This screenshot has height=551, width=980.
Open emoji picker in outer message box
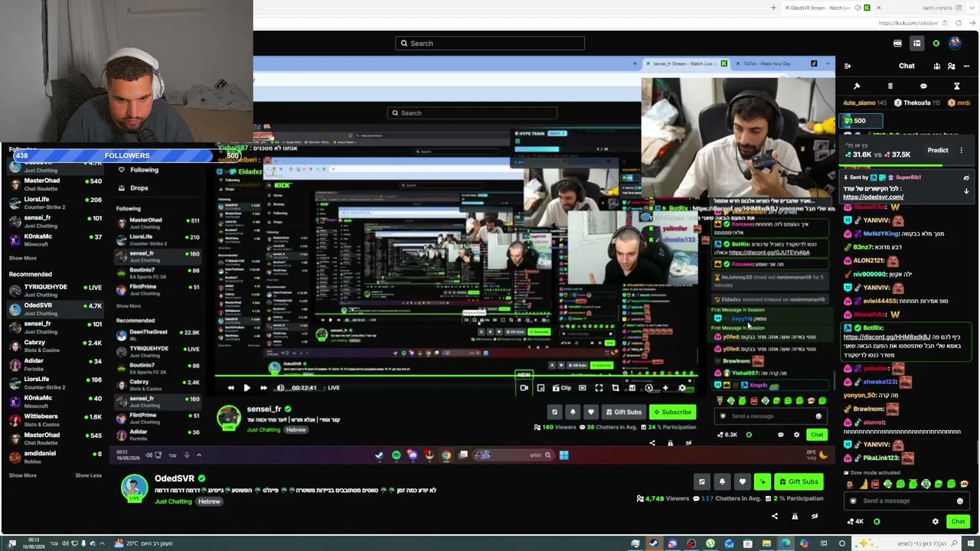(x=959, y=501)
